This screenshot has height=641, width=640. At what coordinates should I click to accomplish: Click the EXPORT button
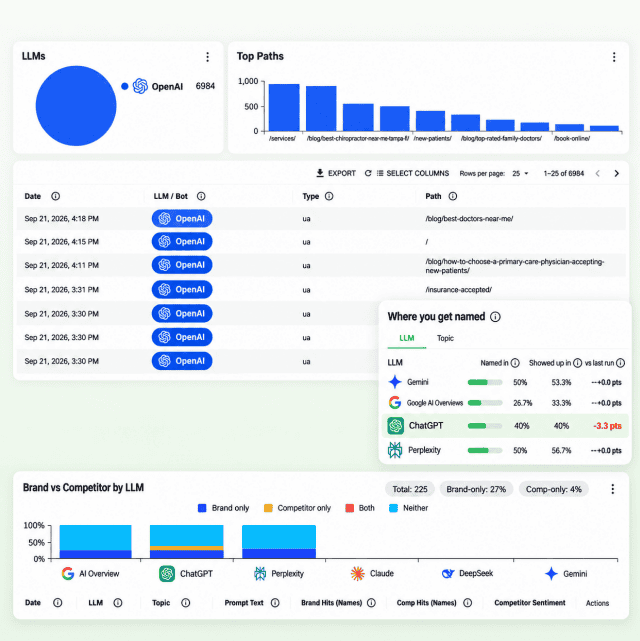coord(336,173)
